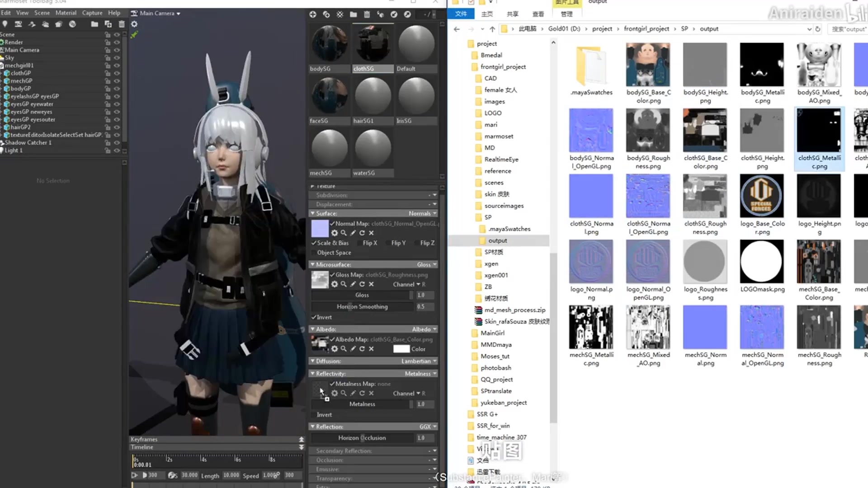868x488 pixels.
Task: Click Albedo white color swatch
Action: click(401, 349)
